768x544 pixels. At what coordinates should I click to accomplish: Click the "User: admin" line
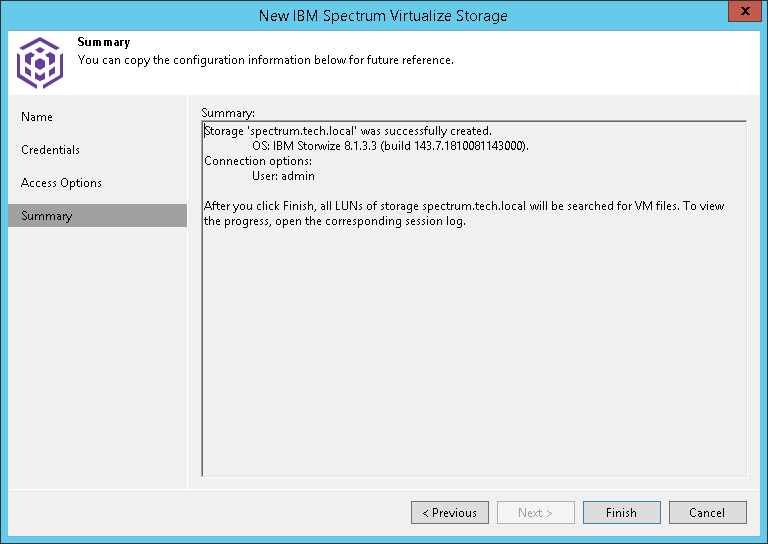point(283,176)
